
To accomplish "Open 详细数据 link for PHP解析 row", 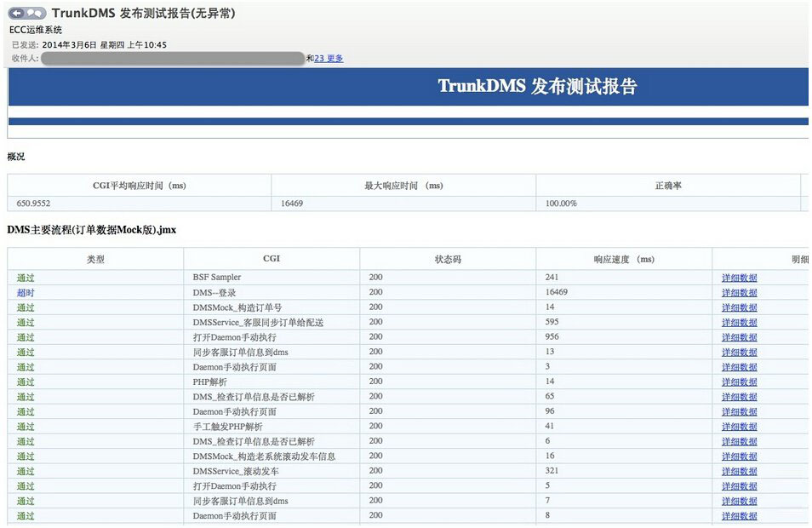I will (739, 382).
